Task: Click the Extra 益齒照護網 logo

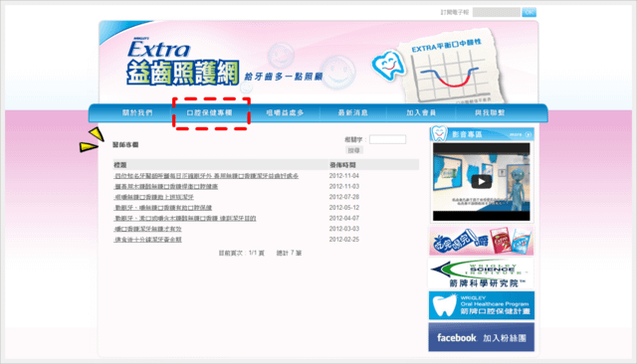Action: point(182,62)
